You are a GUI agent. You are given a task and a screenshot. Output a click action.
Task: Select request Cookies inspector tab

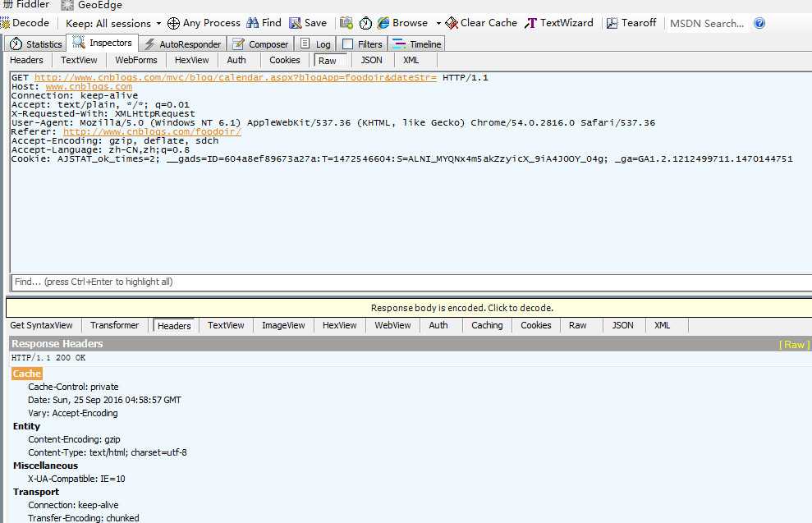point(284,60)
